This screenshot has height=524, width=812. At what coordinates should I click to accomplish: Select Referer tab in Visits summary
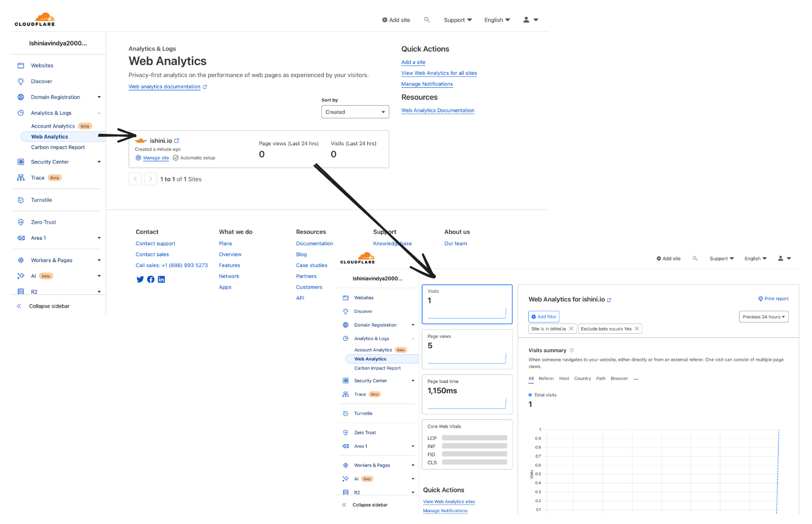[x=546, y=378]
